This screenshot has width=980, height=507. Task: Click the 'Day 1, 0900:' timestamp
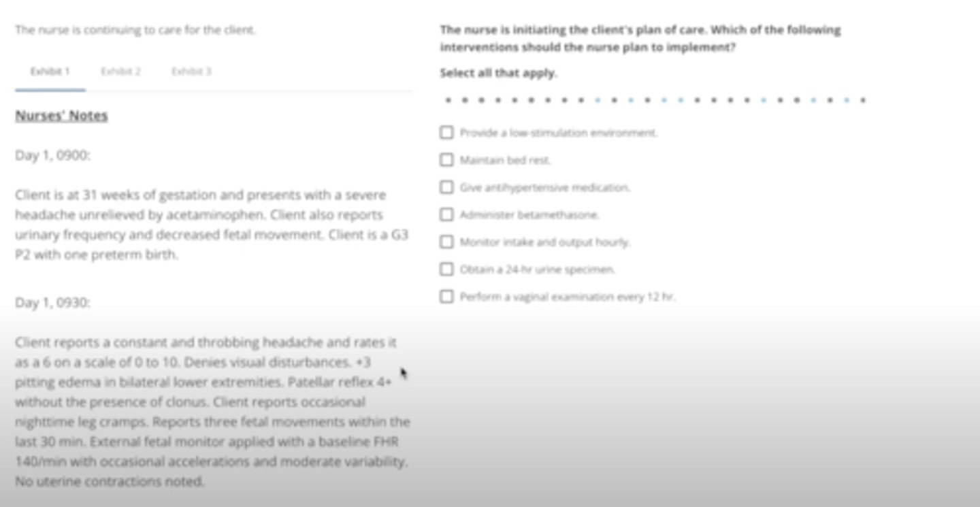coord(52,156)
